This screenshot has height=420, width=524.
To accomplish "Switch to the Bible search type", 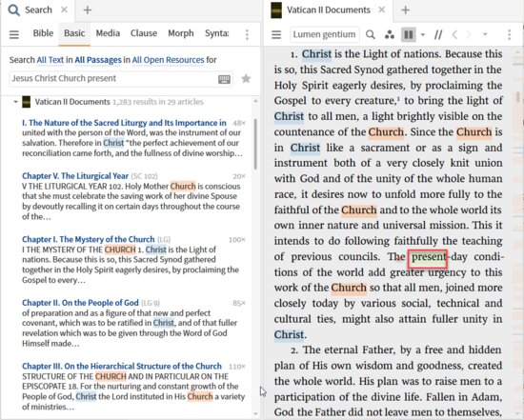I will tap(43, 33).
